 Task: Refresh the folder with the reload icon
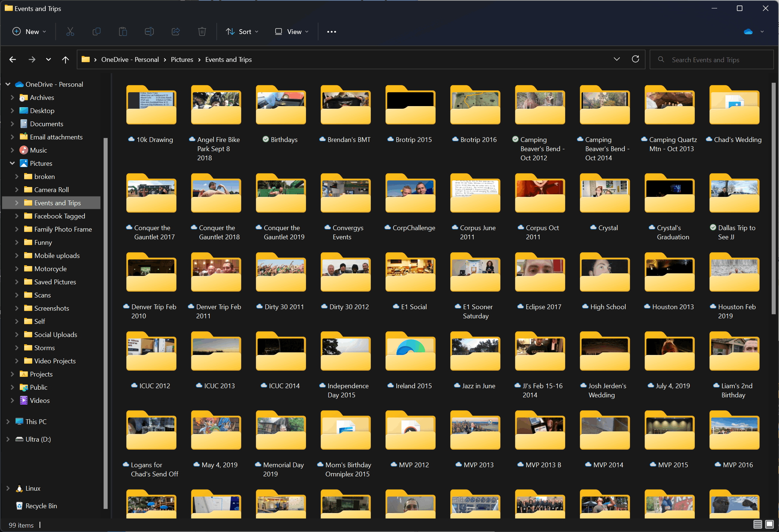(635, 59)
